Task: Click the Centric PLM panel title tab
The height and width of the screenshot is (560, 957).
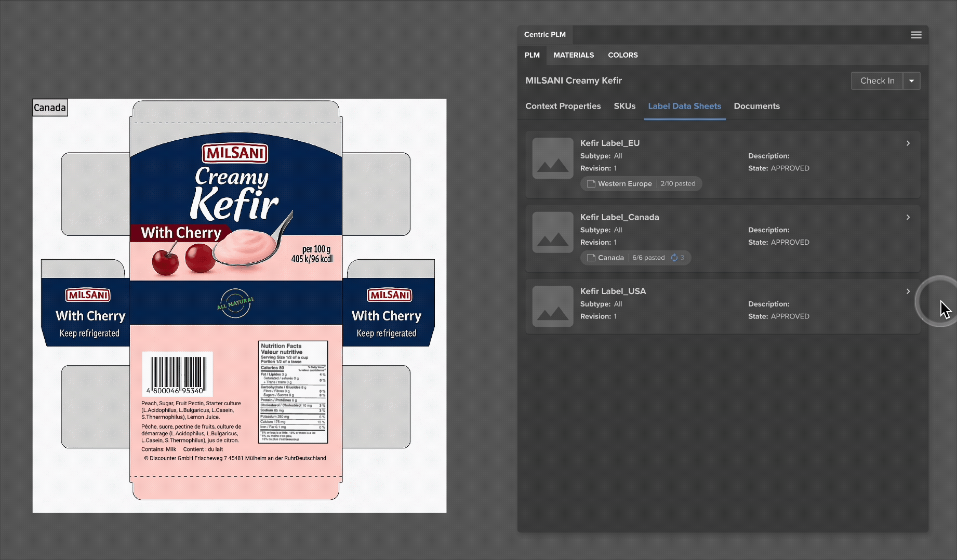Action: click(545, 35)
